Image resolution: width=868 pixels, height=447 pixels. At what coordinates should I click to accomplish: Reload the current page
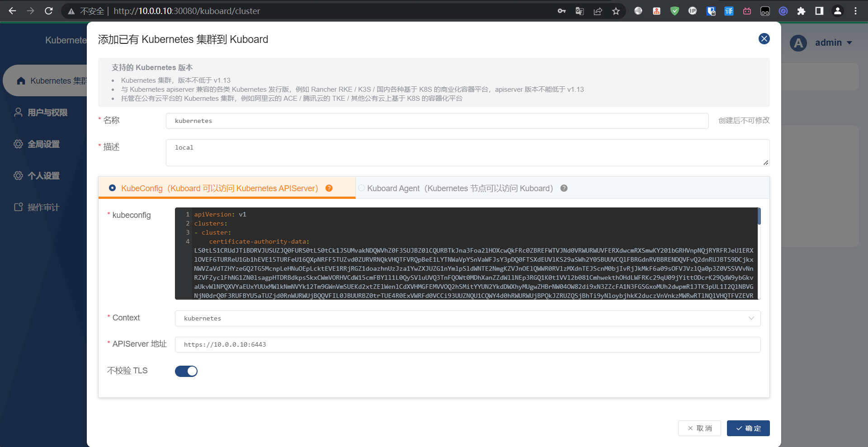click(49, 11)
